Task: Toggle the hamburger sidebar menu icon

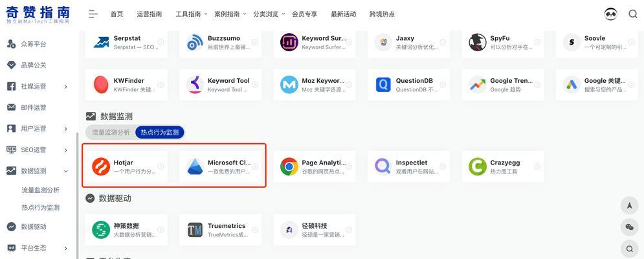Action: click(x=93, y=14)
